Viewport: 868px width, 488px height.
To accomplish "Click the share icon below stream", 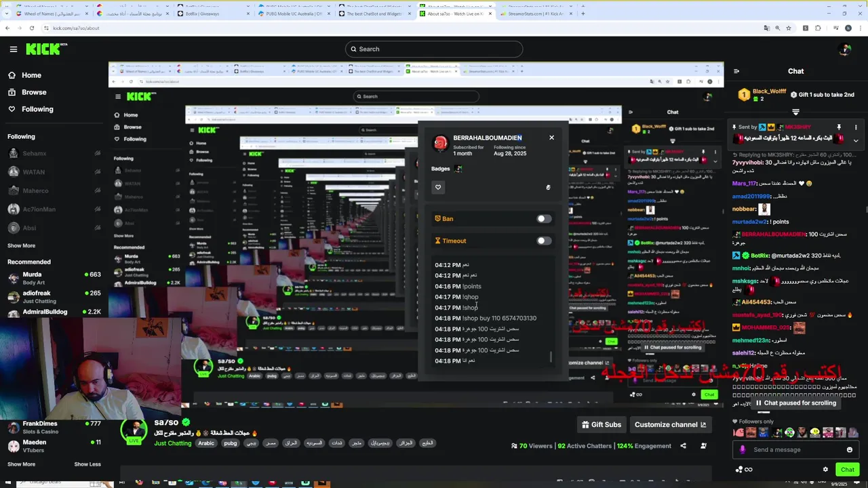I will 683,446.
